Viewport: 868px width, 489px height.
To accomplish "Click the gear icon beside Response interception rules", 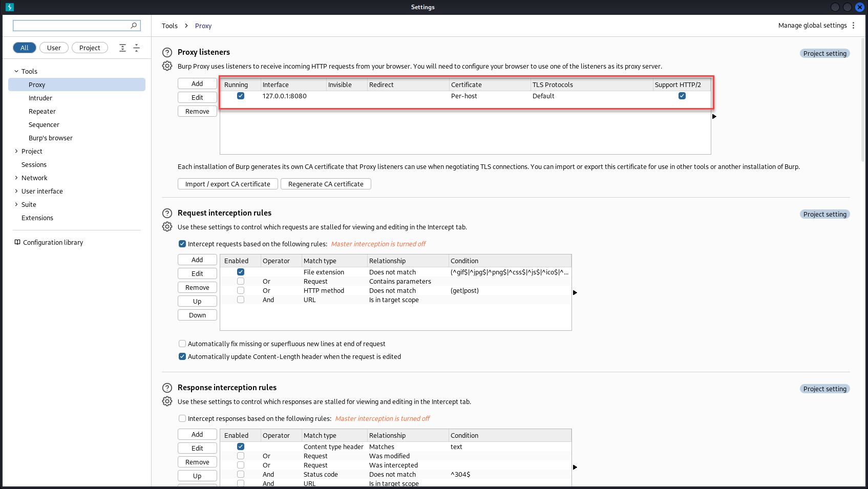I will click(x=167, y=401).
